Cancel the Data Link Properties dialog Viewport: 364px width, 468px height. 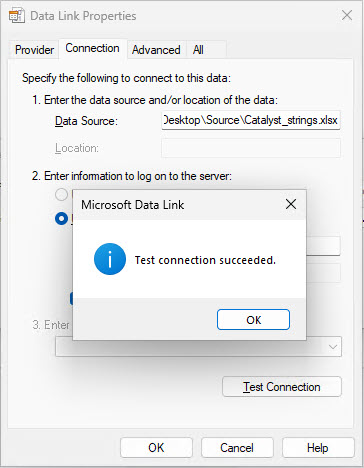(237, 448)
